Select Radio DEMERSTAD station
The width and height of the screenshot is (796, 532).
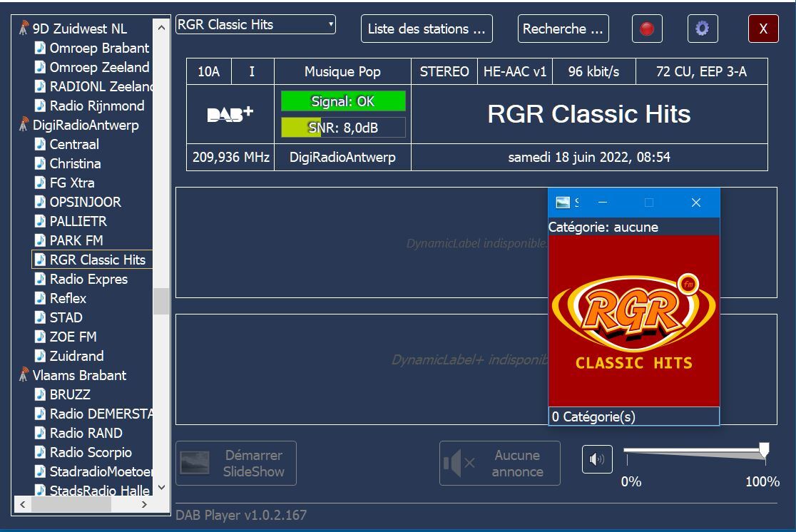click(101, 414)
